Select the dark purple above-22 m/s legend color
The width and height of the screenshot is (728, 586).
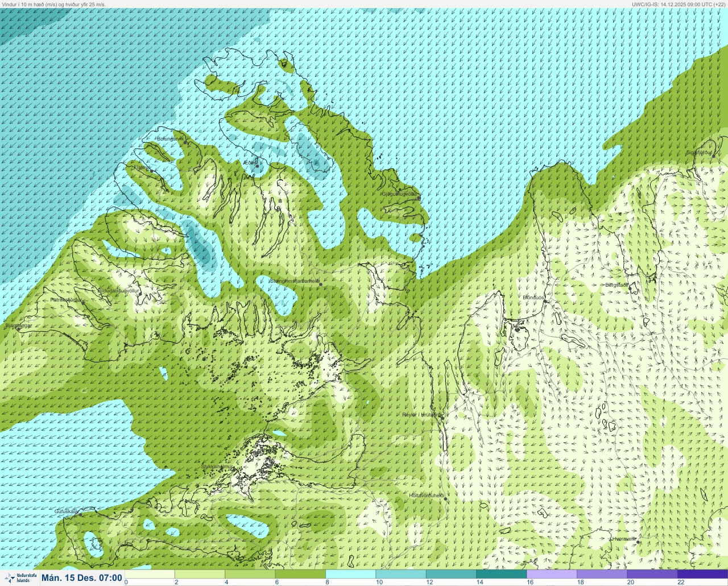coord(702,574)
